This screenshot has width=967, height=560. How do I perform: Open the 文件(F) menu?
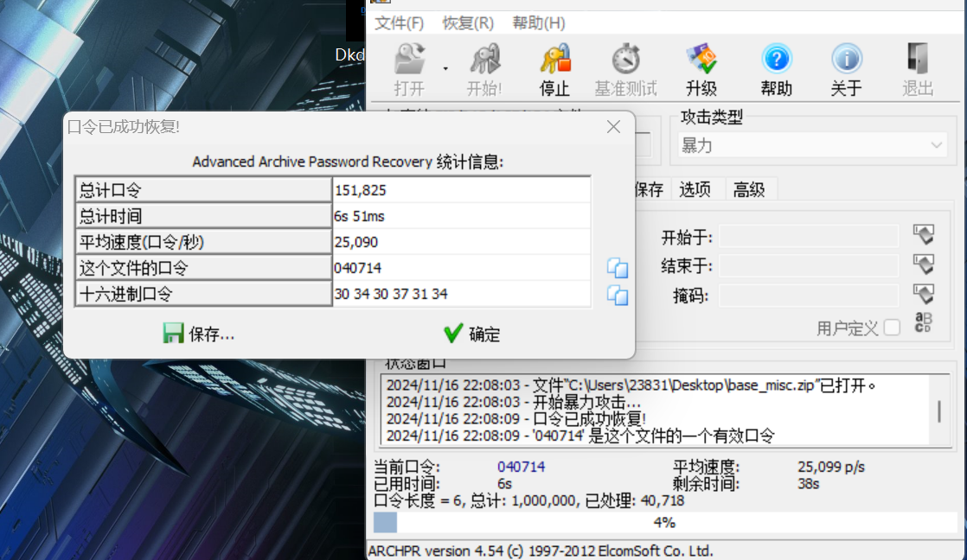pyautogui.click(x=399, y=22)
